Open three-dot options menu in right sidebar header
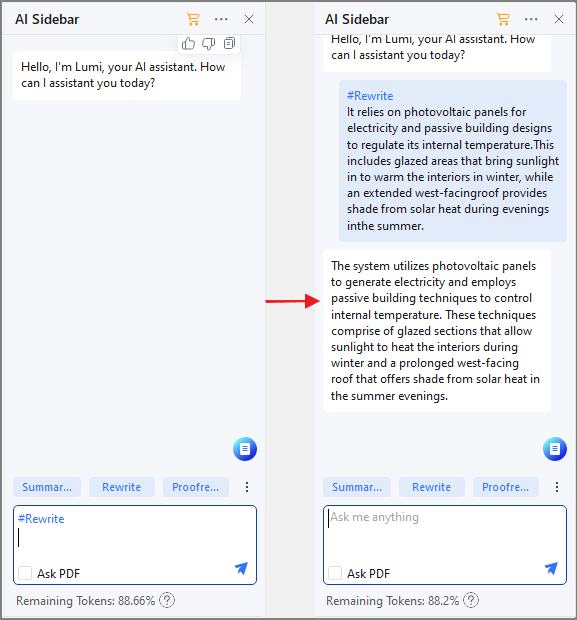 click(x=531, y=19)
